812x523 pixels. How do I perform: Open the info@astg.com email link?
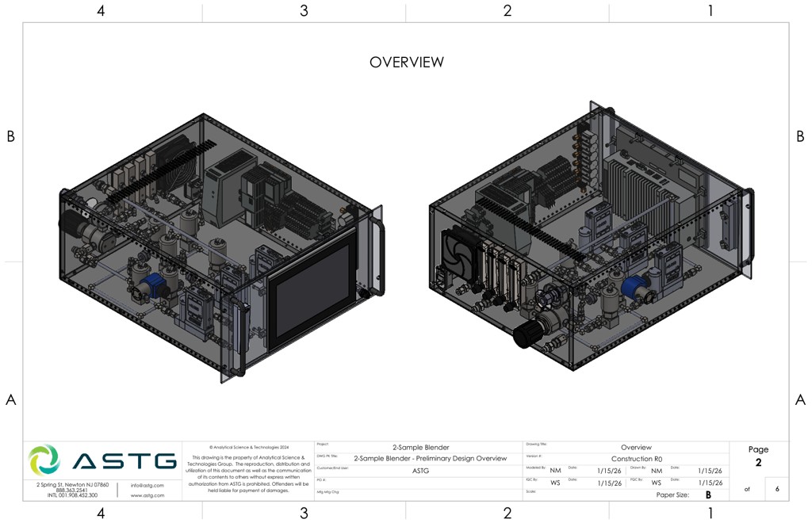147,485
